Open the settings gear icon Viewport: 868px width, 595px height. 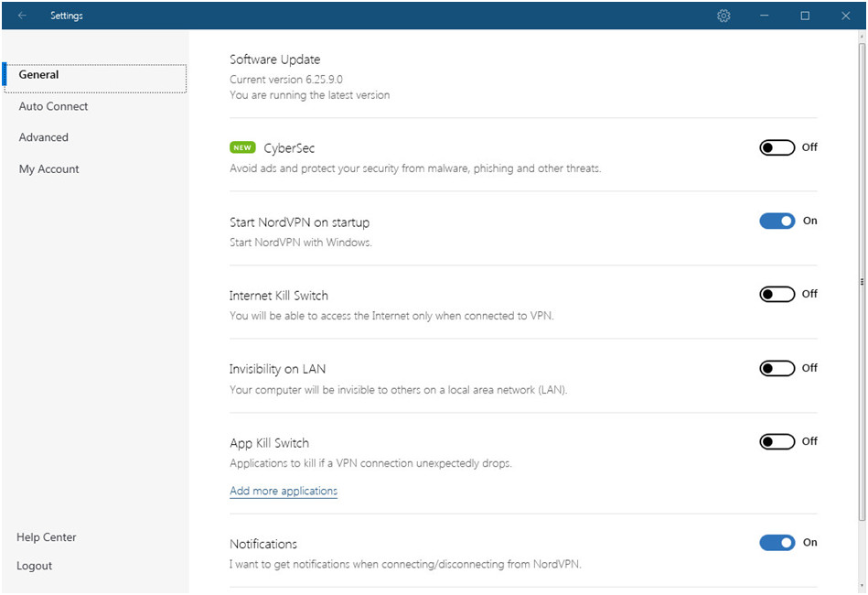(723, 16)
